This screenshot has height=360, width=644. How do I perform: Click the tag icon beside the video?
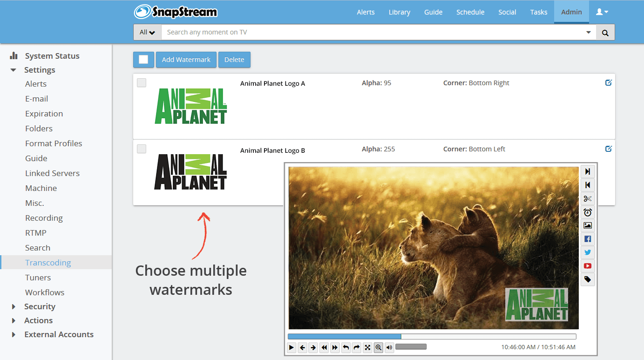[x=588, y=279]
